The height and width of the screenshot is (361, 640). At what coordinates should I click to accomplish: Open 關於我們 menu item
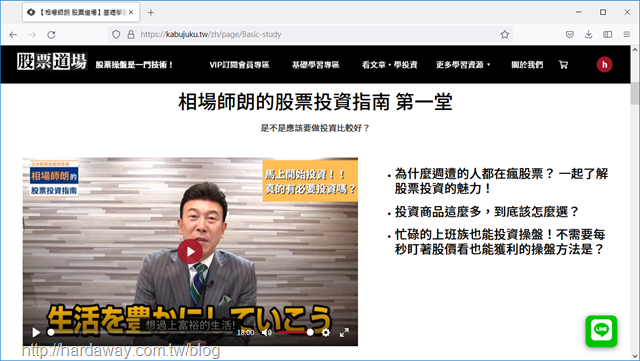pos(527,65)
